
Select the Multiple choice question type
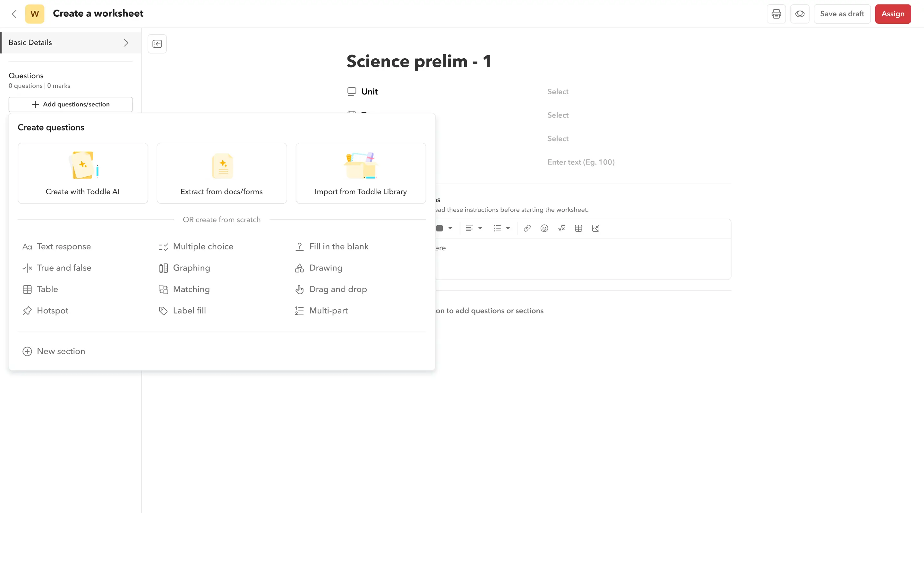tap(203, 247)
